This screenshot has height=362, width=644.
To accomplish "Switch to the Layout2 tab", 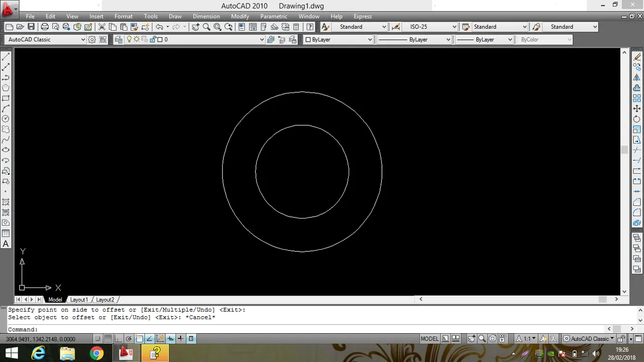I will point(105,300).
